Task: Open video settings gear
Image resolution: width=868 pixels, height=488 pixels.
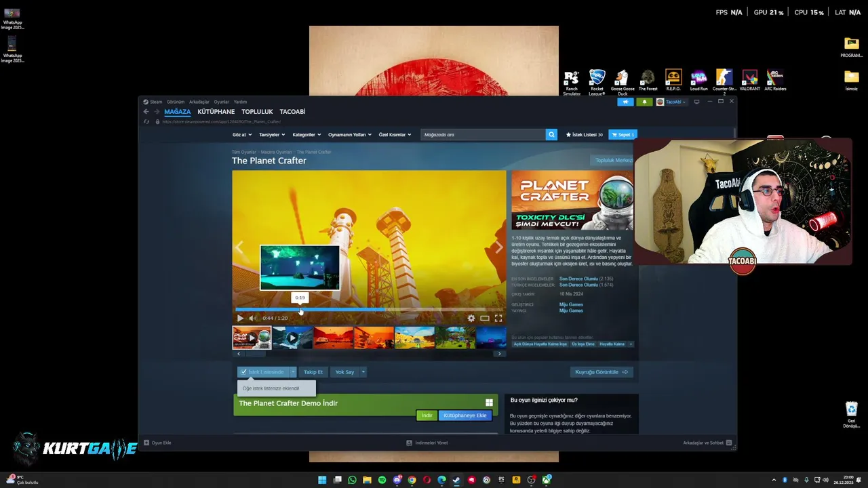Action: tap(471, 318)
